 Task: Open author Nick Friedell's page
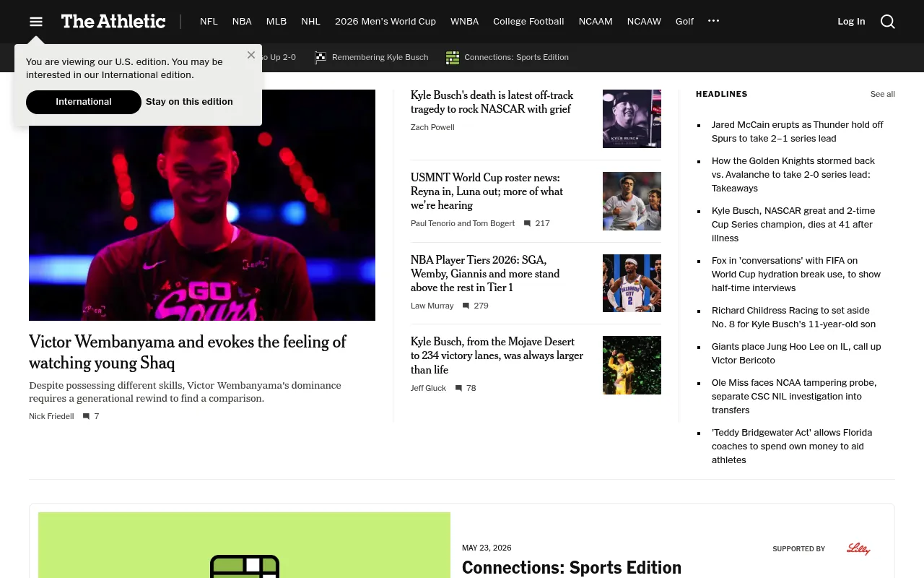(x=51, y=416)
